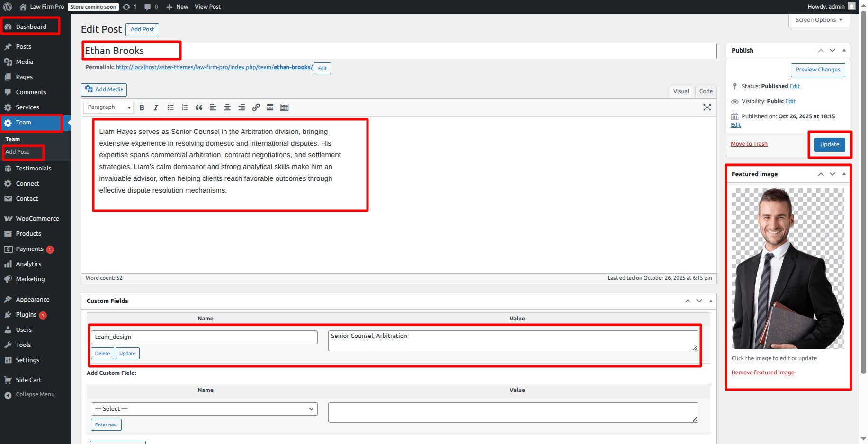
Task: Switch to the Code editor tab
Action: (x=706, y=91)
